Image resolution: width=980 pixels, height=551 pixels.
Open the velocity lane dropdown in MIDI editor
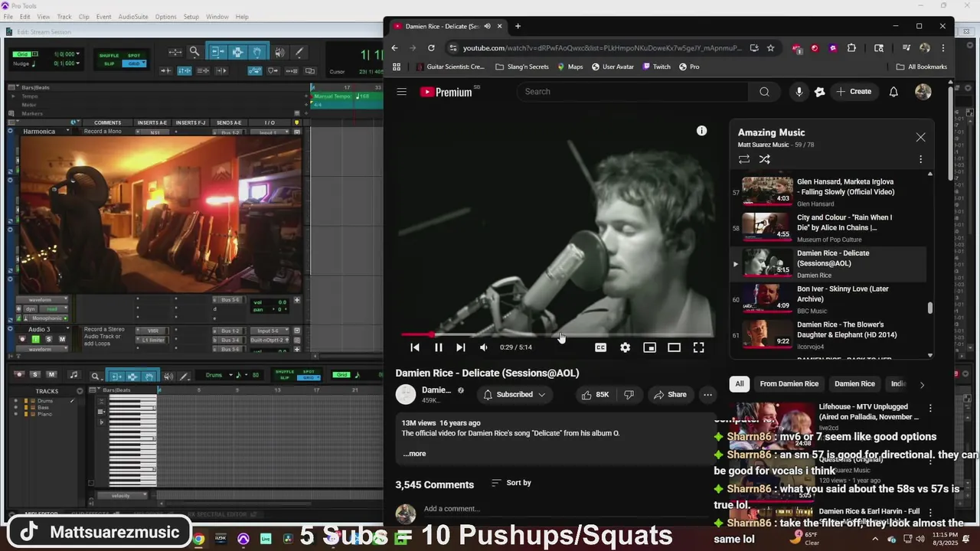click(x=121, y=496)
